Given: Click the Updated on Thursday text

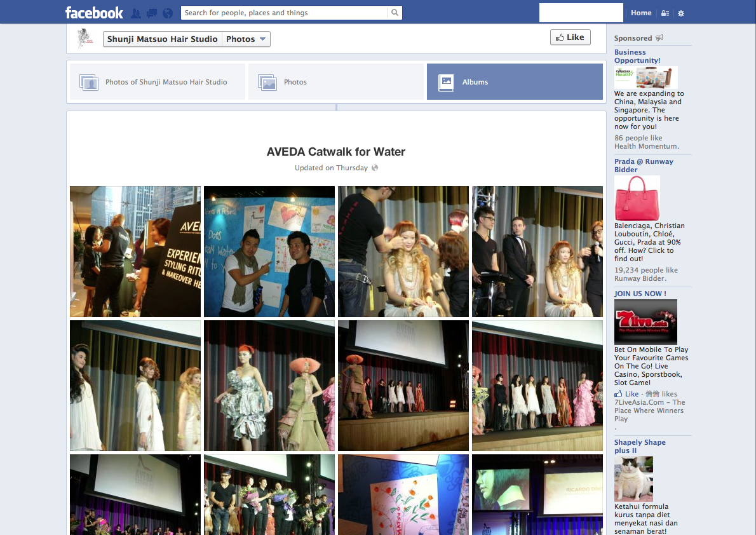Looking at the screenshot, I should click(x=331, y=168).
